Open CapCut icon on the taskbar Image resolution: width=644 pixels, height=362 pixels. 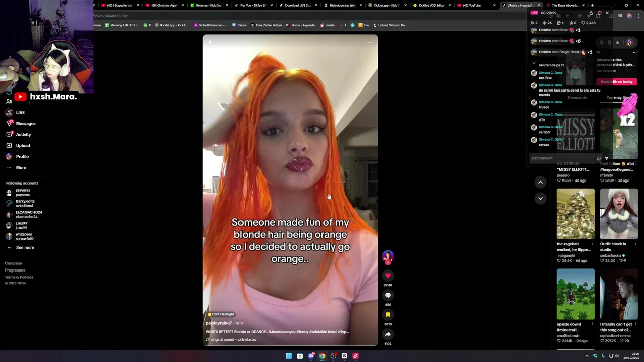pyautogui.click(x=344, y=356)
